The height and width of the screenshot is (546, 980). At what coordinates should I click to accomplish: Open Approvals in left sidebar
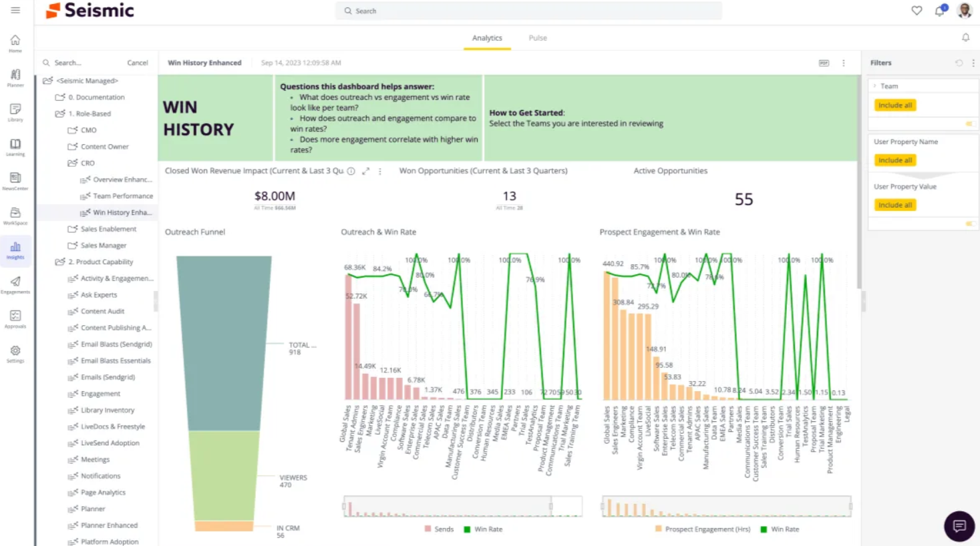15,319
